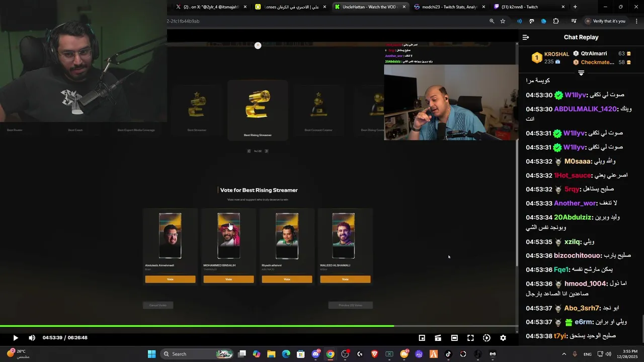
Task: Click the browser zoom magnifier icon
Action: click(492, 21)
